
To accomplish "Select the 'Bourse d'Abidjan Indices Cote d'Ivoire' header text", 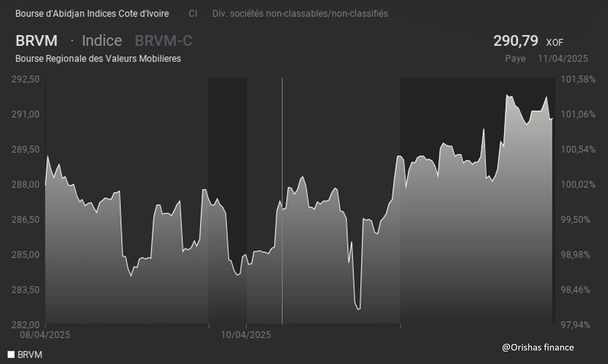I will click(92, 14).
